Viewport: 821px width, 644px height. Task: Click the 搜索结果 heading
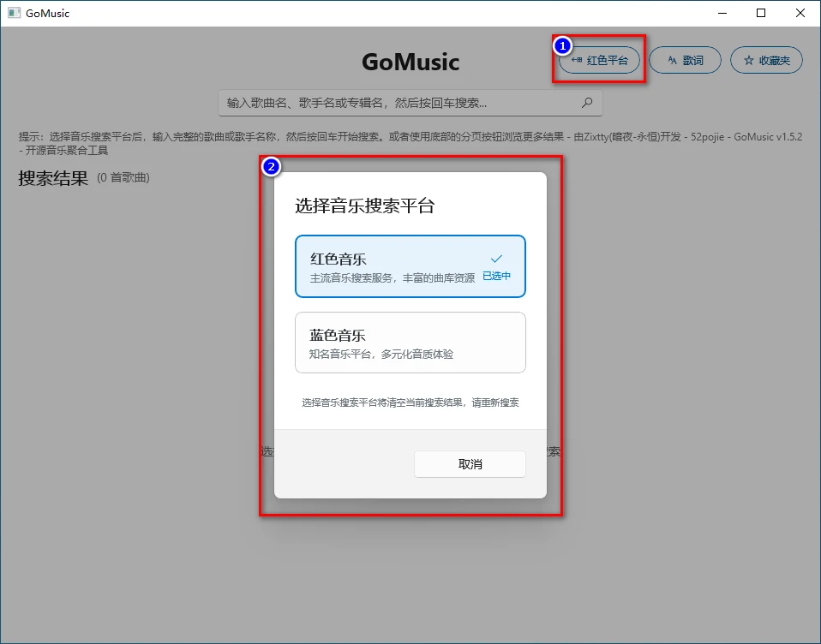53,178
